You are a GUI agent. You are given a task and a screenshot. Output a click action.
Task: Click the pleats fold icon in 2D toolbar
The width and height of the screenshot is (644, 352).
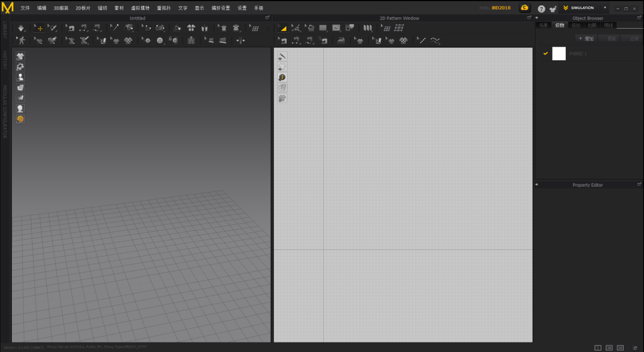pos(367,28)
